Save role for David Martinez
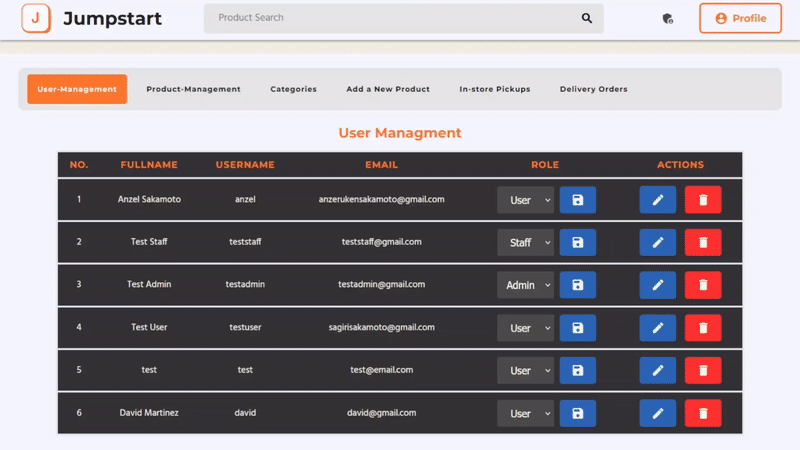 578,413
